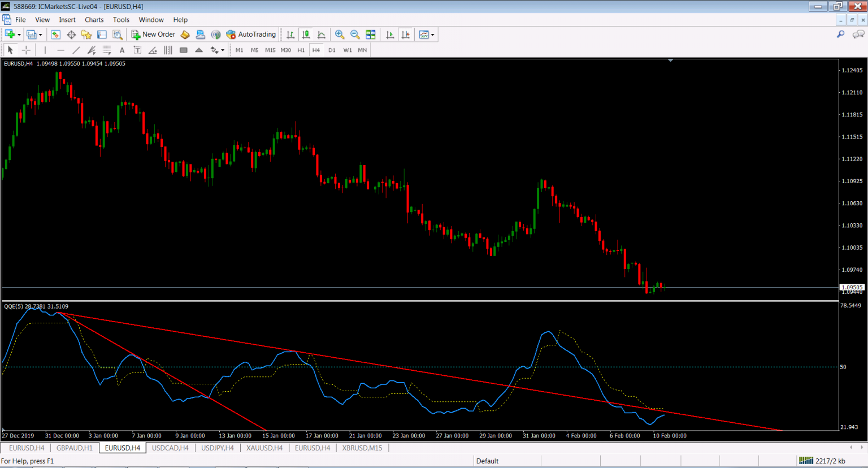Select the Fibonacci retracement tool
Image resolution: width=868 pixels, height=468 pixels.
coord(107,50)
